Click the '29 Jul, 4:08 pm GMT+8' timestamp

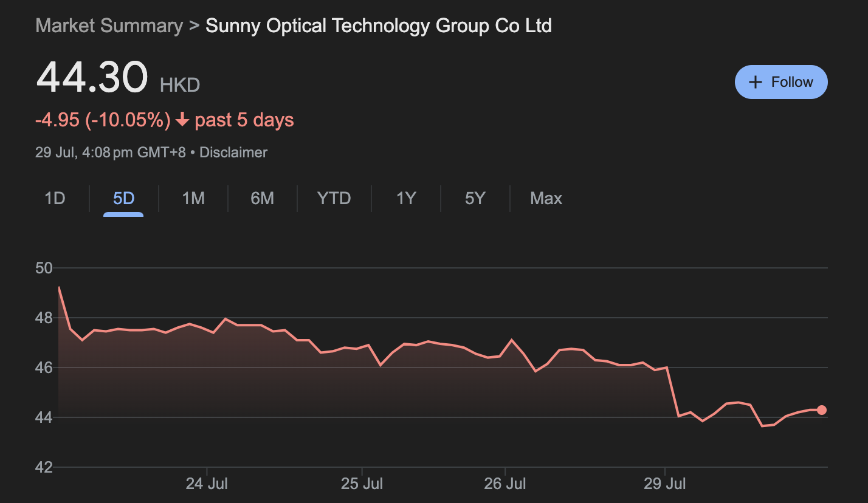click(111, 152)
